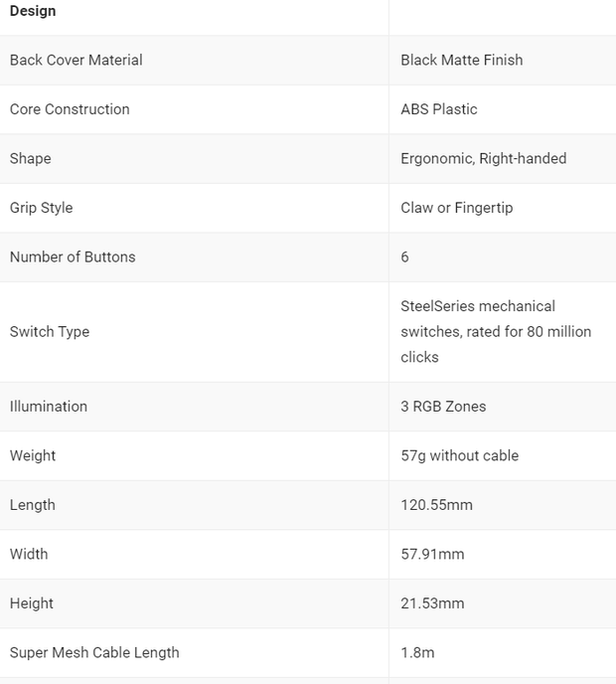
Task: Click the Black Matte Finish value
Action: click(462, 61)
